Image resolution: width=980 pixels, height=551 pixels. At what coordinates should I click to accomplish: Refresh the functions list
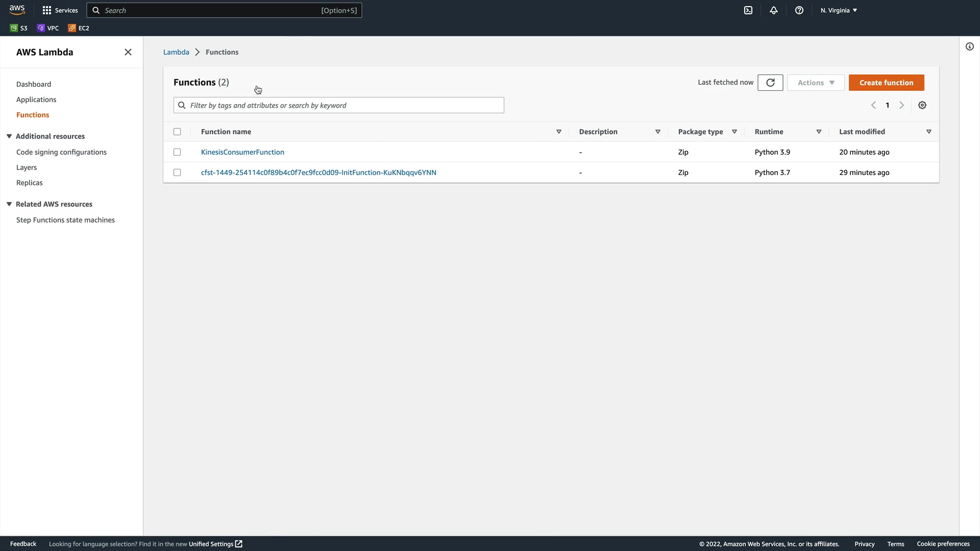coord(770,83)
